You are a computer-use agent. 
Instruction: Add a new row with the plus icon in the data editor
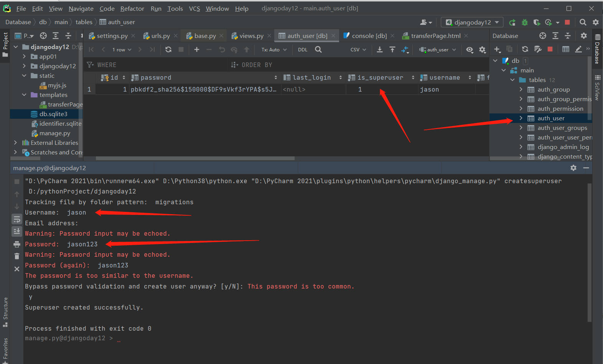[x=197, y=49]
